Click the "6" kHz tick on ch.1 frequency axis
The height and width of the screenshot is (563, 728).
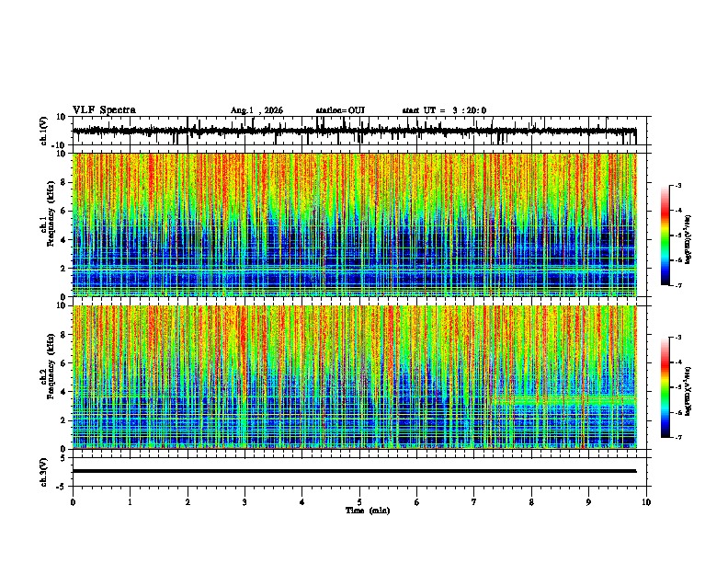(63, 211)
